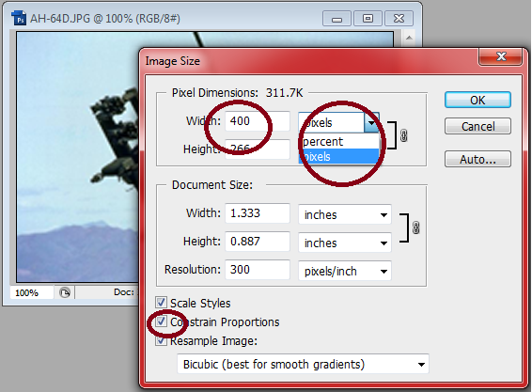Click the status bar preview icon beside 100%

[65, 292]
